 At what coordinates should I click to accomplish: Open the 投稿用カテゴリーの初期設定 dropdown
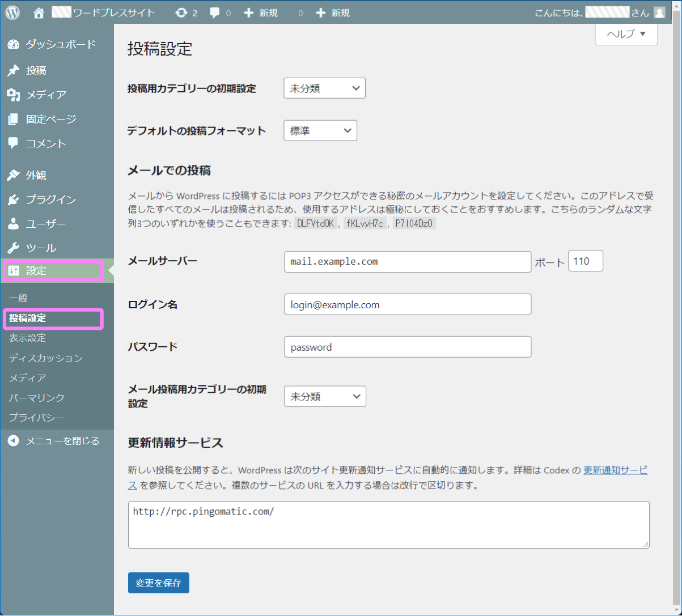click(x=324, y=88)
